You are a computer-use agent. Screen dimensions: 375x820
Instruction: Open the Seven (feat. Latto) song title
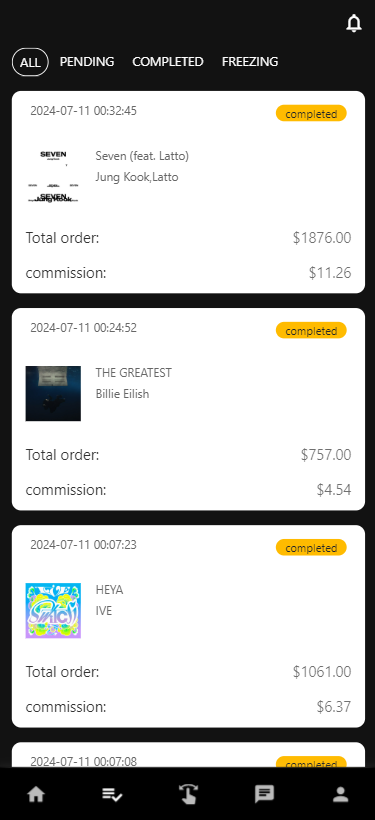(x=142, y=156)
